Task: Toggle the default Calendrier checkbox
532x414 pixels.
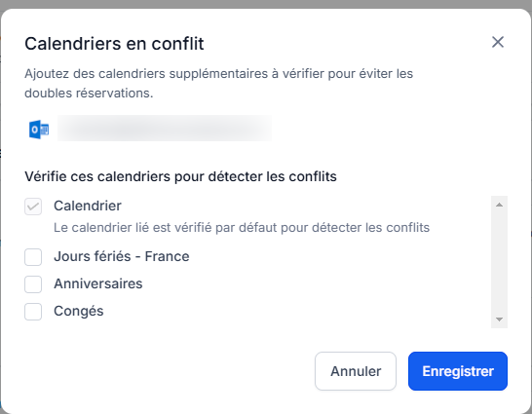Action: tap(33, 207)
